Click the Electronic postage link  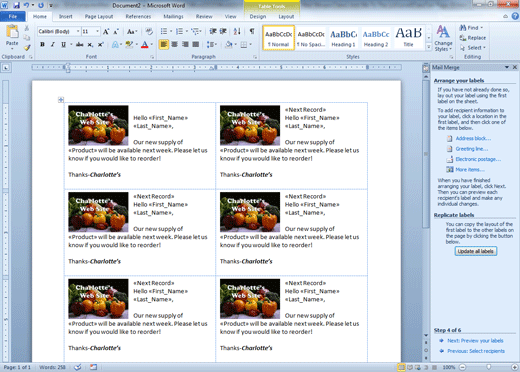point(478,159)
